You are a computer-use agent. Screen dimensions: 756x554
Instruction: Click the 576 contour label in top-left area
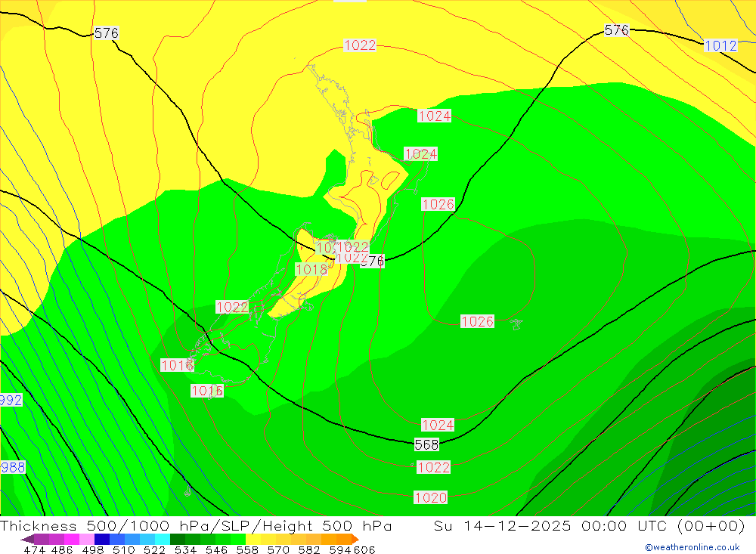pos(106,33)
